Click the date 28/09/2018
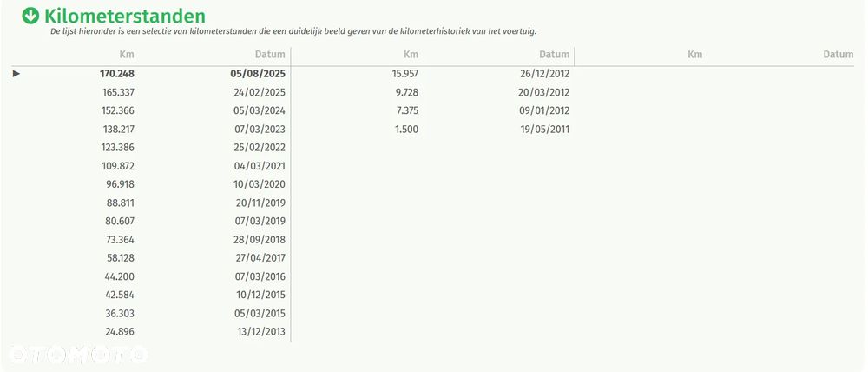The height and width of the screenshot is (372, 868). point(260,240)
